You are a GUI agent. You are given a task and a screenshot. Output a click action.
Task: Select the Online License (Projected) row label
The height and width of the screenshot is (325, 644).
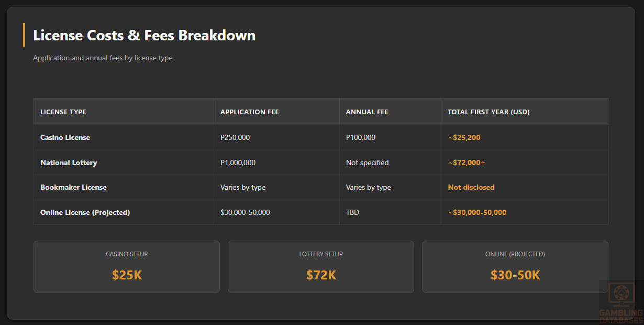[85, 212]
